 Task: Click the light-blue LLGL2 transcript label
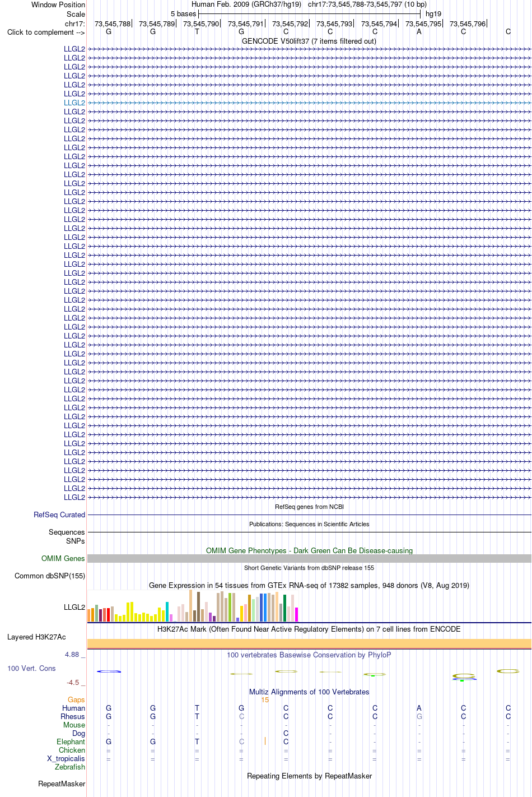(74, 103)
